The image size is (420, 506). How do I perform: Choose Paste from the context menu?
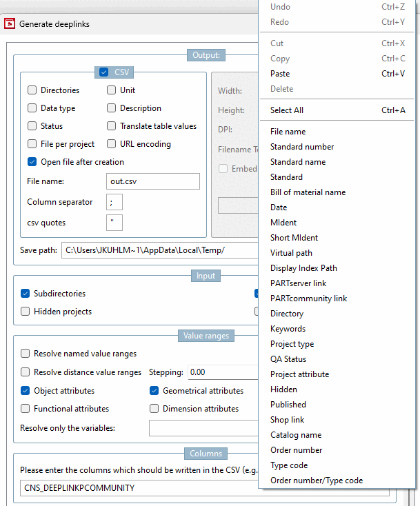pos(337,74)
